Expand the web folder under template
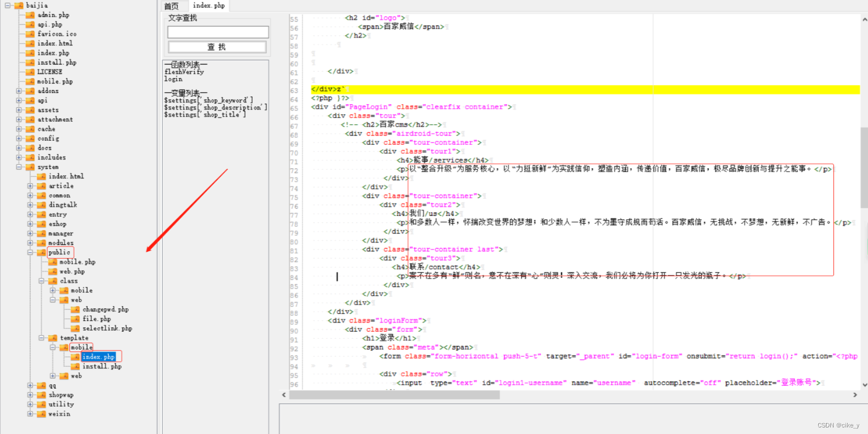The image size is (868, 434). coord(53,376)
